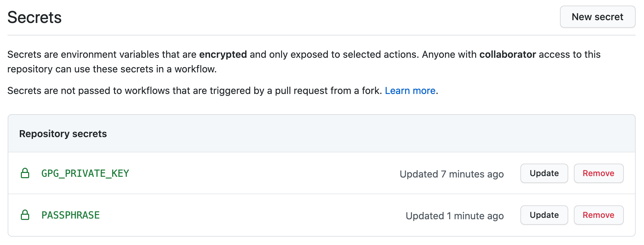This screenshot has height=245, width=644.
Task: Click the Repository secrets header
Action: pos(63,134)
